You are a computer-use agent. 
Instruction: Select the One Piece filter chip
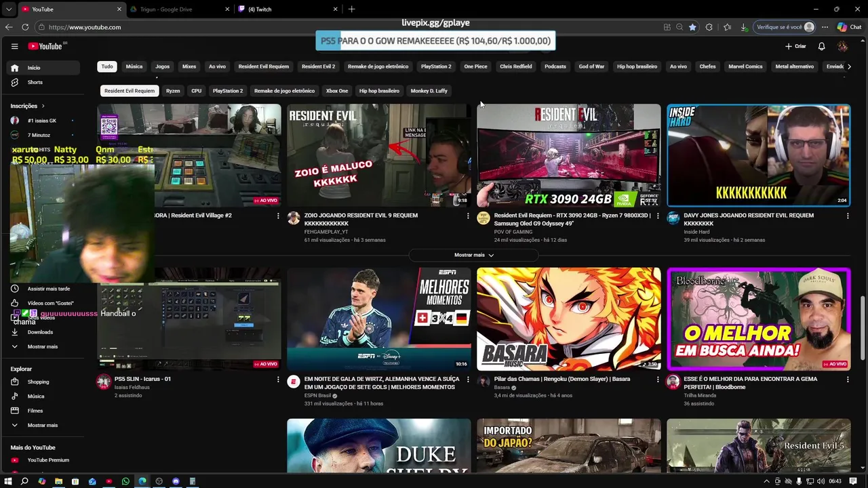tap(475, 66)
